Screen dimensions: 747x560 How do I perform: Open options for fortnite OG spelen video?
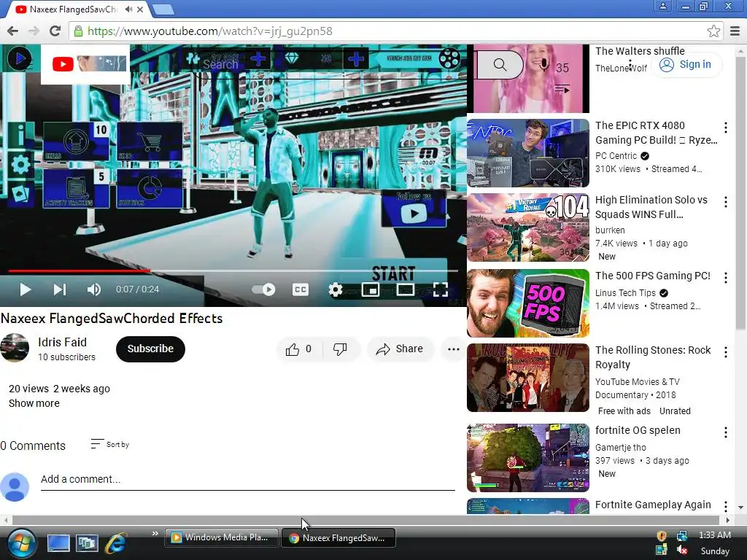click(726, 432)
